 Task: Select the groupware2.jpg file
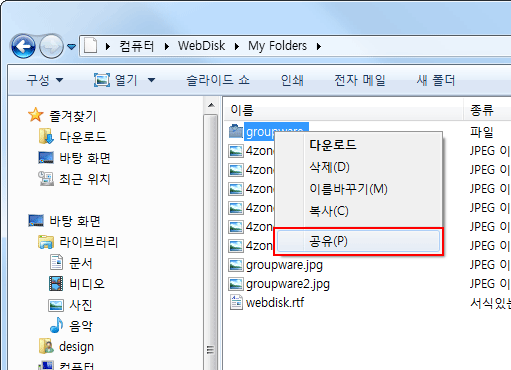pos(288,284)
